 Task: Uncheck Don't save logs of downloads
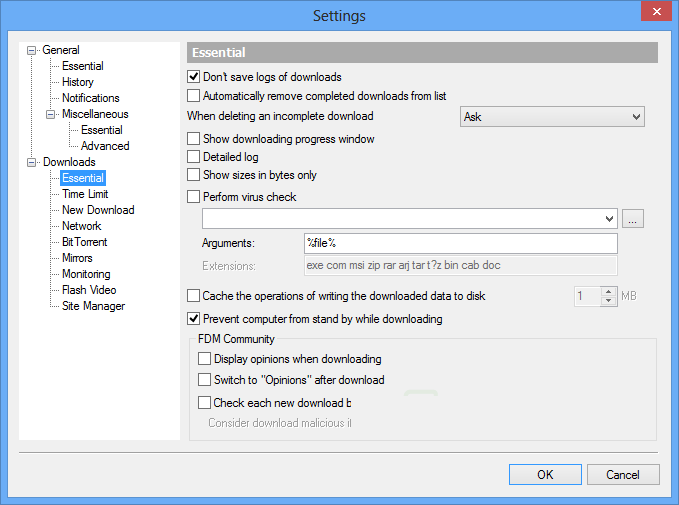(x=194, y=77)
